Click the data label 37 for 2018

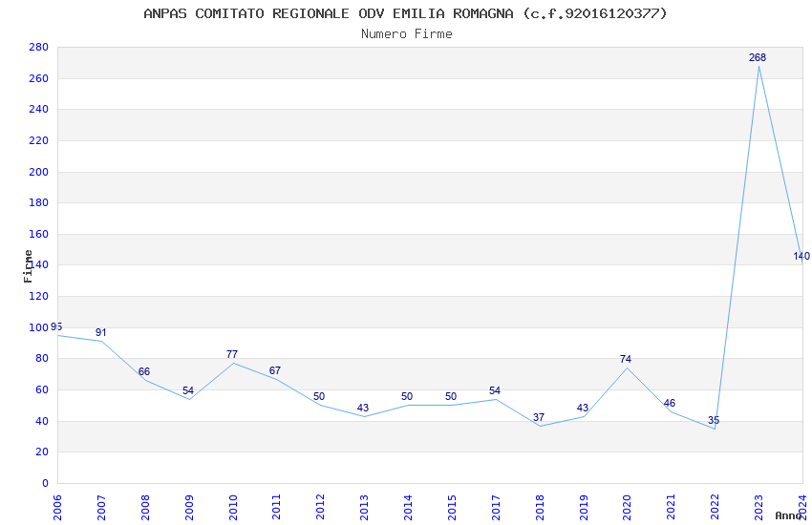click(x=539, y=417)
